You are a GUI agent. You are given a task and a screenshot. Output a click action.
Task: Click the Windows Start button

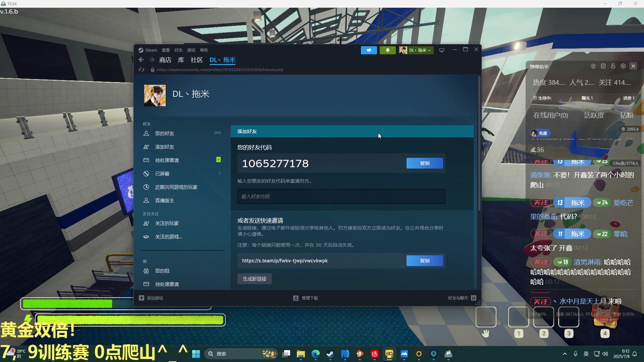(196, 354)
